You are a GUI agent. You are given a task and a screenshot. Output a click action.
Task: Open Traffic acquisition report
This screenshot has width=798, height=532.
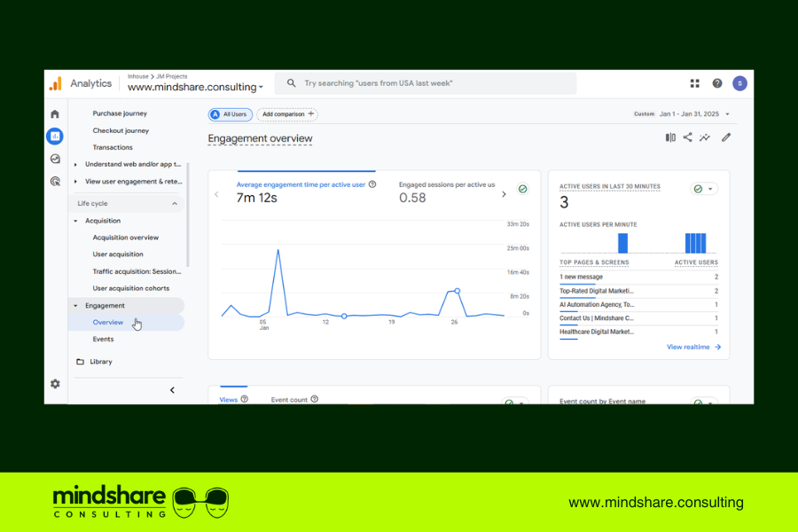tap(137, 272)
